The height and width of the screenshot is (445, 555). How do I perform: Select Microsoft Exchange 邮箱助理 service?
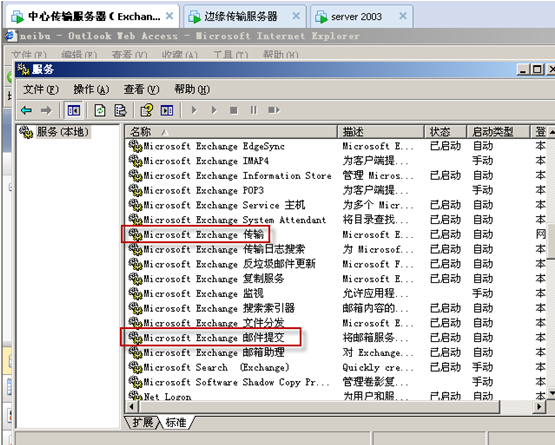coord(214,353)
